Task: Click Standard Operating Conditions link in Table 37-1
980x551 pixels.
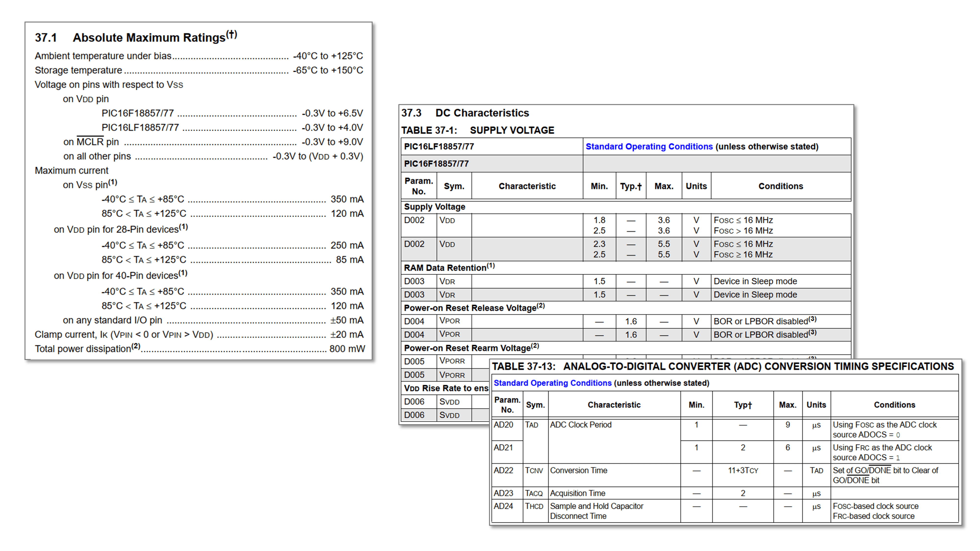Action: (649, 147)
